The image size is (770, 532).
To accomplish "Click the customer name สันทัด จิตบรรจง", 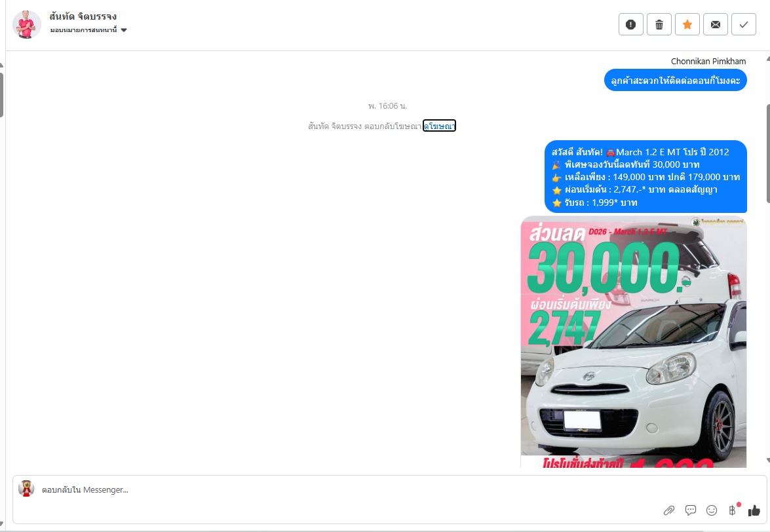I will pos(83,16).
